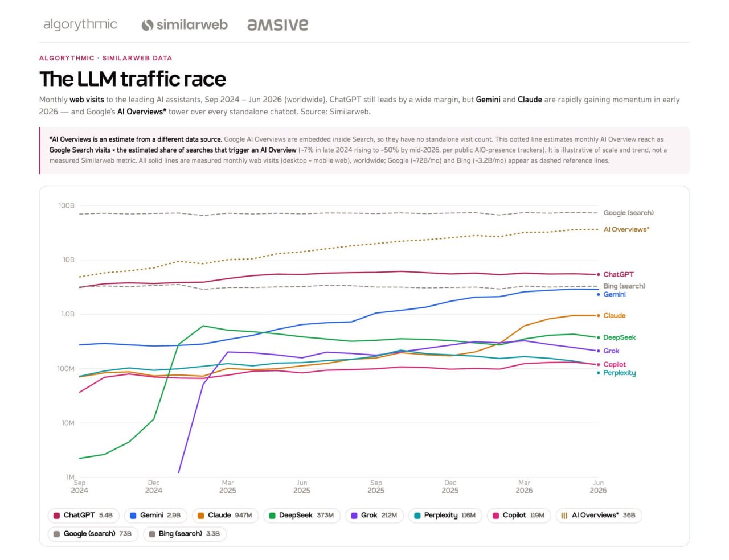Click the Mar 2026 x-axis label
Image resolution: width=729 pixels, height=560 pixels.
click(524, 487)
